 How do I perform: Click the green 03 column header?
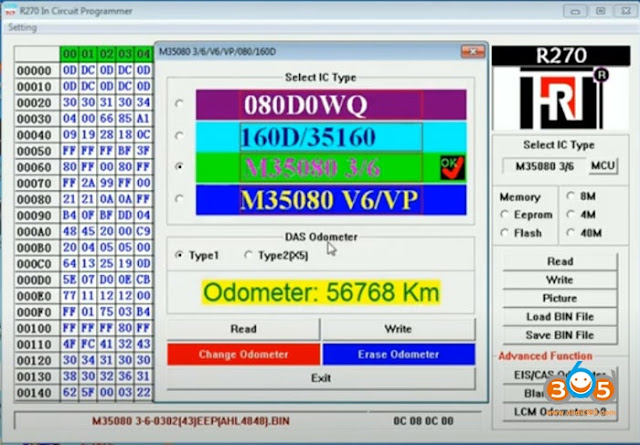tap(125, 54)
